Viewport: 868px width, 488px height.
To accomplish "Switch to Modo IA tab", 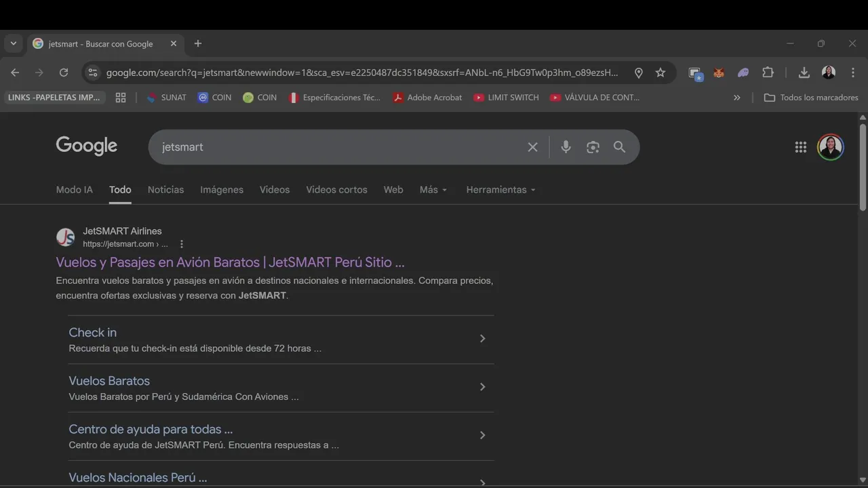I will pos(74,190).
